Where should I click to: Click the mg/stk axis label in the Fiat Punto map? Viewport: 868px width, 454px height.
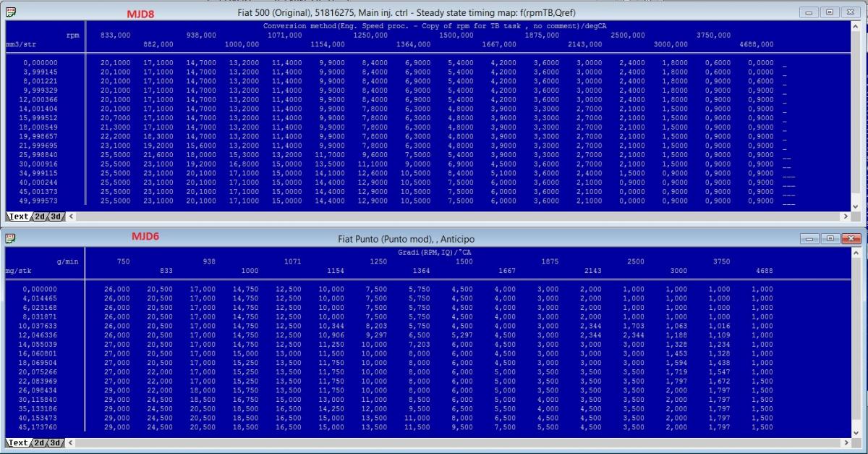[x=17, y=271]
